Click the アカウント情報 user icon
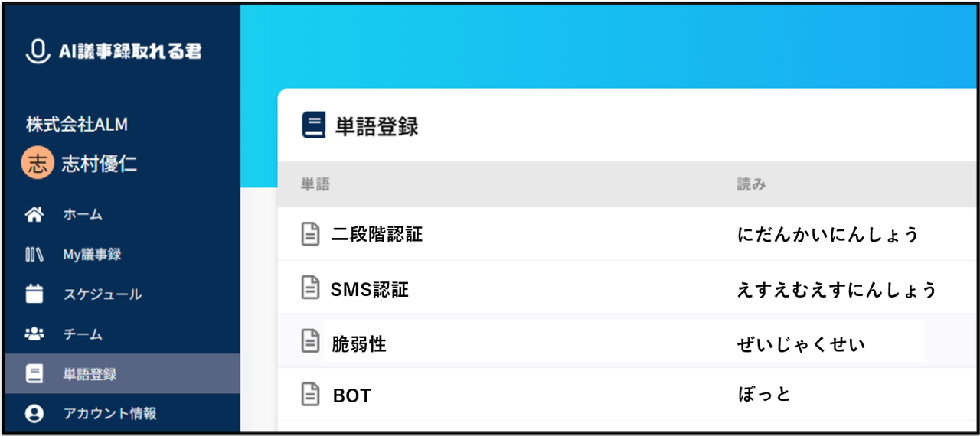This screenshot has width=980, height=436. point(34,414)
